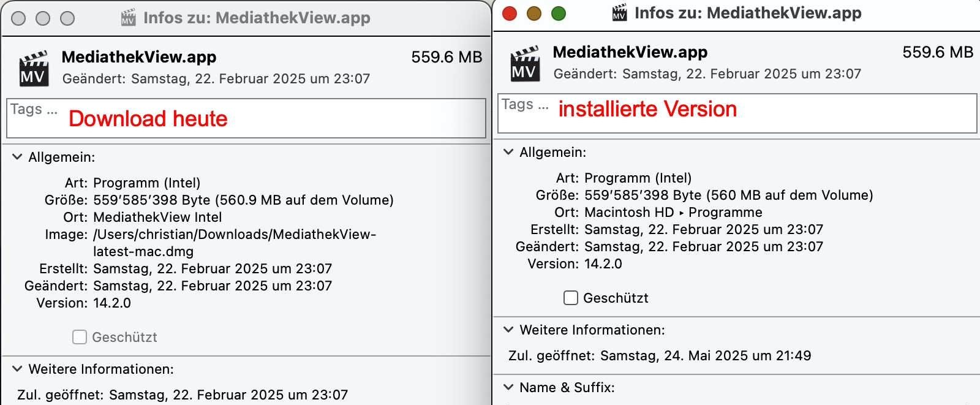Screen dimensions: 980x405
Task: Click 559.6 MB size header in left window
Action: tap(447, 57)
